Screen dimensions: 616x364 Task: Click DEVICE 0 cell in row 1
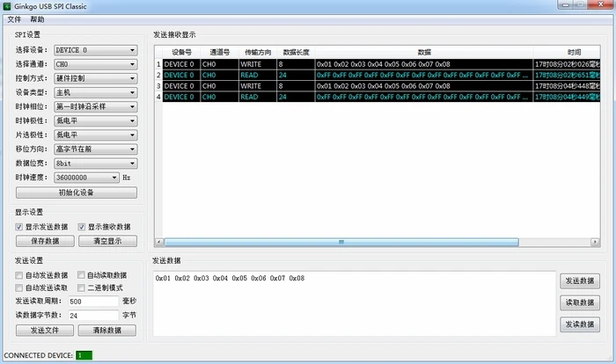click(181, 64)
